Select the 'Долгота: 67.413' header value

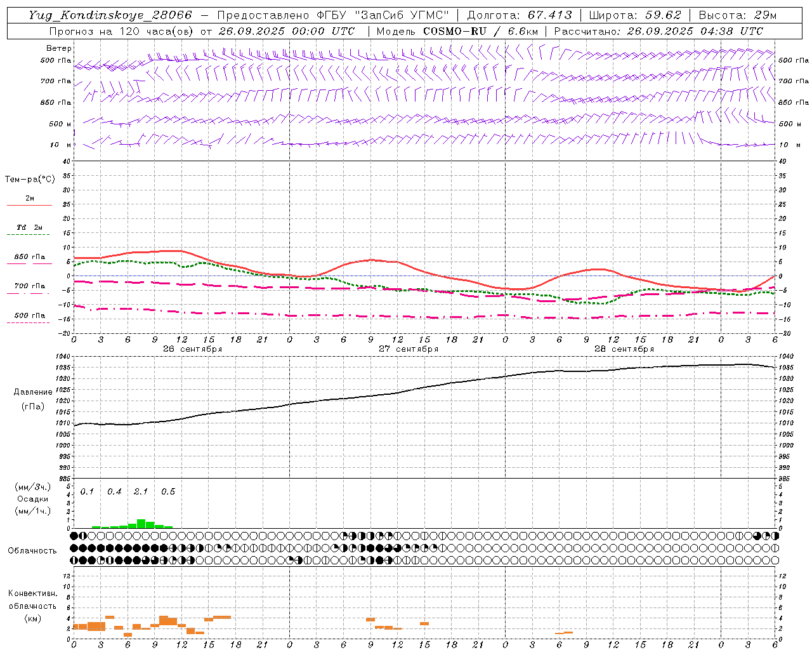[x=520, y=15]
